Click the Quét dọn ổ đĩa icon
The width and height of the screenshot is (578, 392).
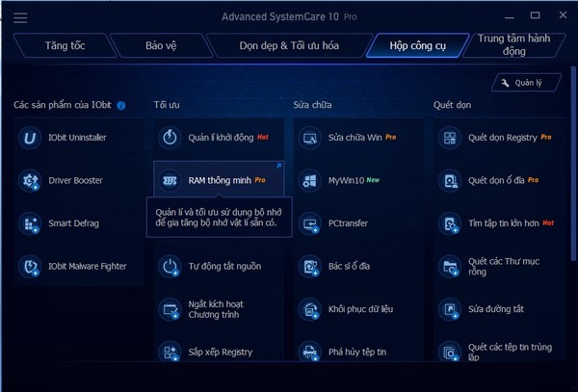coord(450,180)
